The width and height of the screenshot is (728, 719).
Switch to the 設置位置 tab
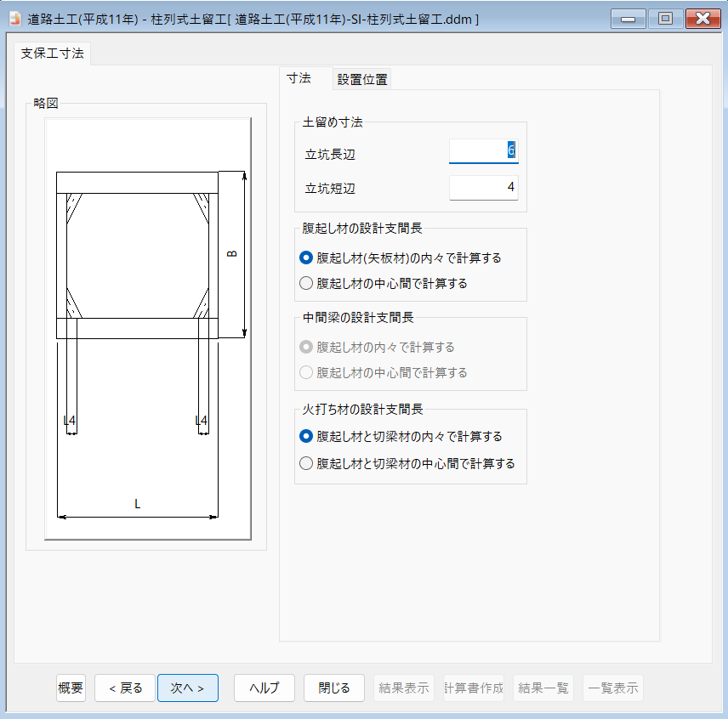point(362,80)
